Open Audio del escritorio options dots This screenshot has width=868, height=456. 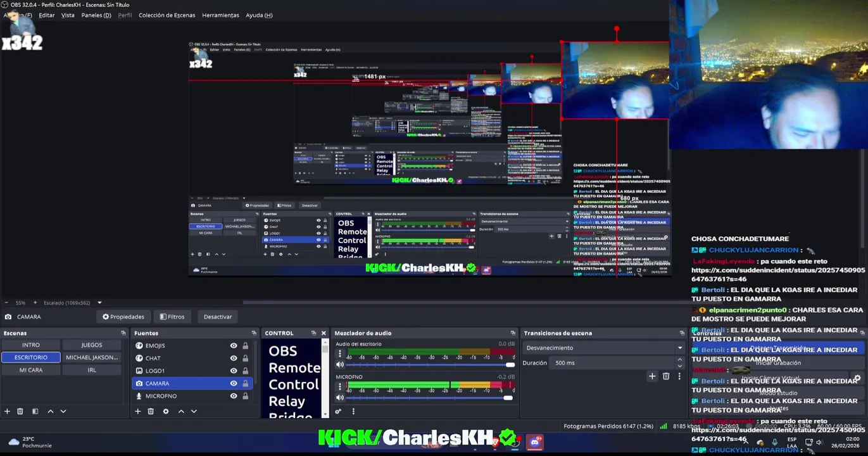[340, 354]
